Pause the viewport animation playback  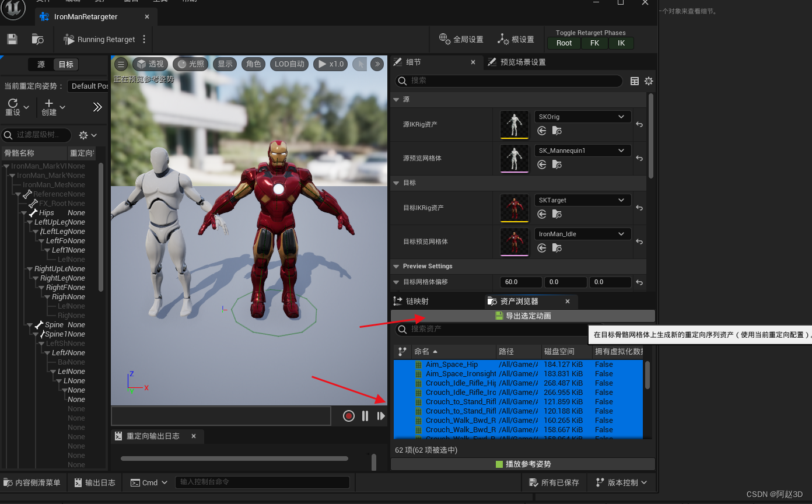(365, 416)
